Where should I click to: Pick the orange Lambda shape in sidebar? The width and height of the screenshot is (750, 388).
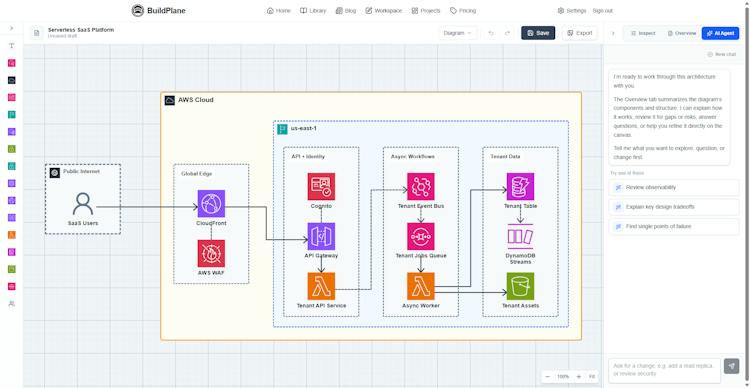[11, 235]
